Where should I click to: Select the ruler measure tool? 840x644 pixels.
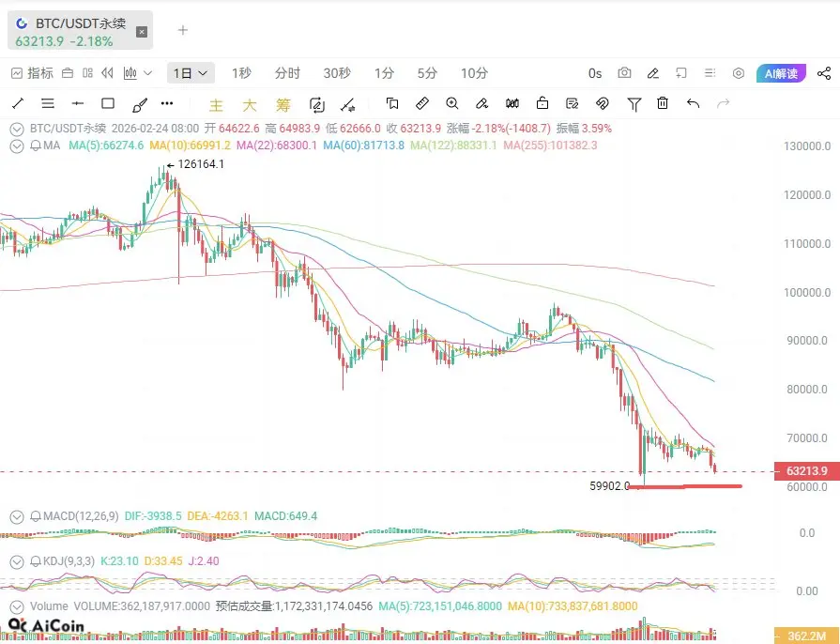click(x=422, y=103)
